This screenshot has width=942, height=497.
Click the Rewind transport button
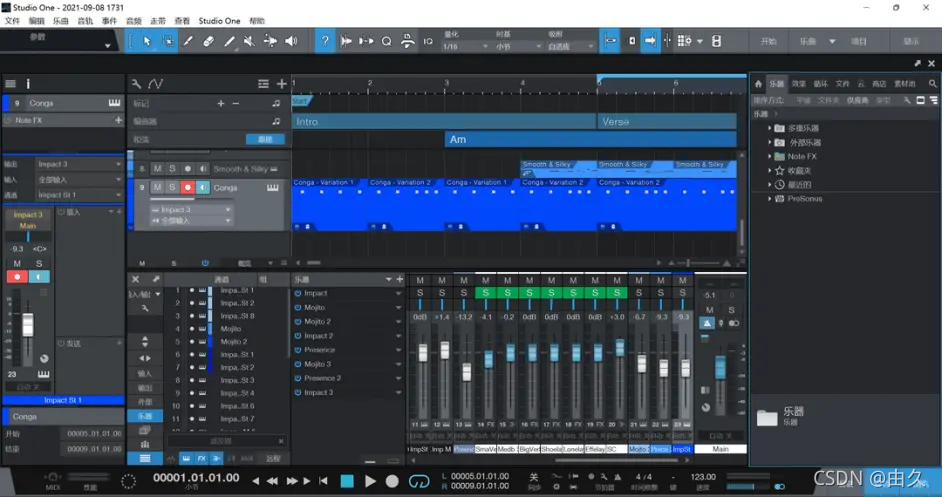(x=272, y=481)
